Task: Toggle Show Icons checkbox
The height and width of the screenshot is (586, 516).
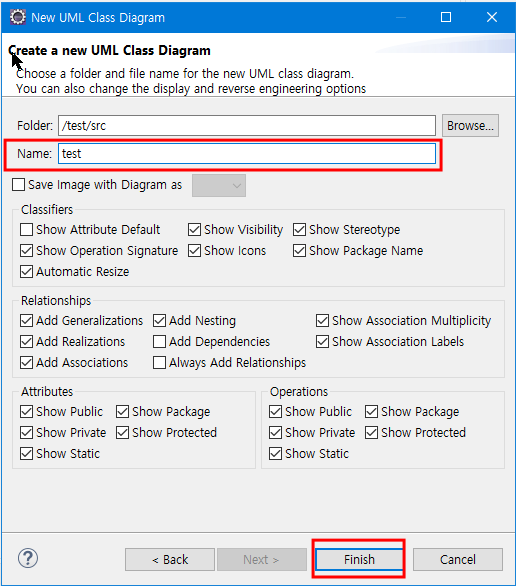Action: [194, 250]
